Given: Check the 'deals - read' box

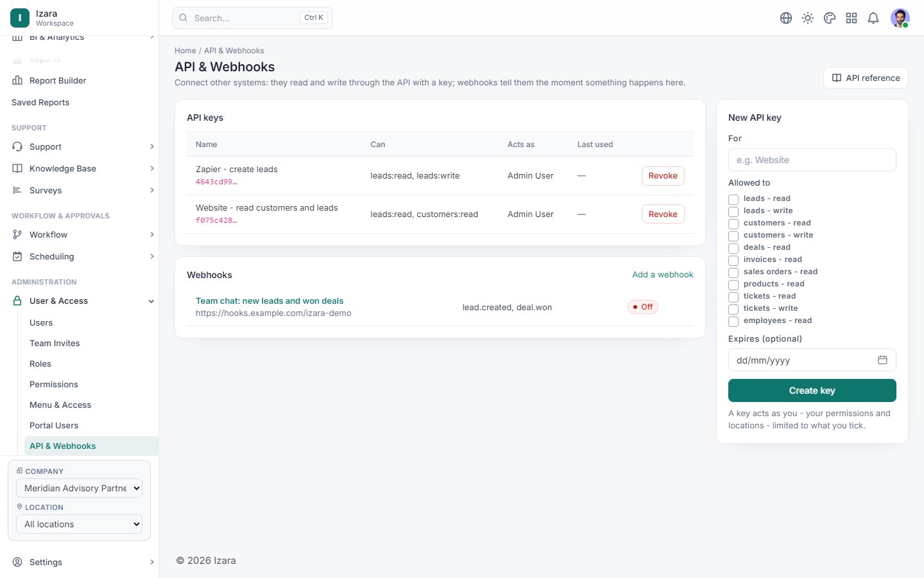Looking at the screenshot, I should [x=733, y=248].
